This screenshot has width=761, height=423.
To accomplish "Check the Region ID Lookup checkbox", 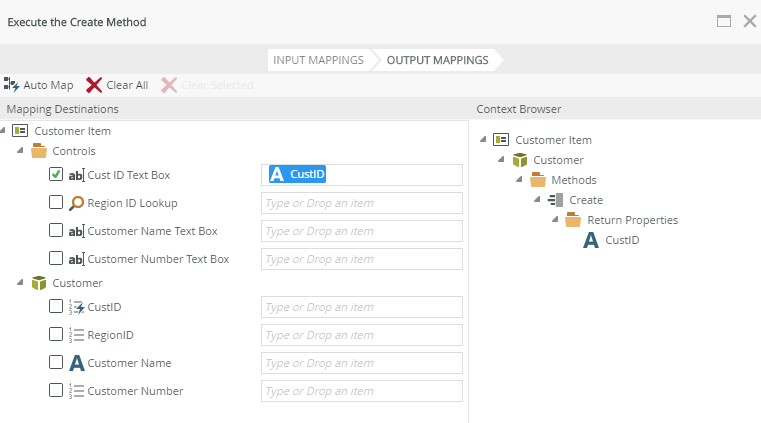I will (57, 203).
